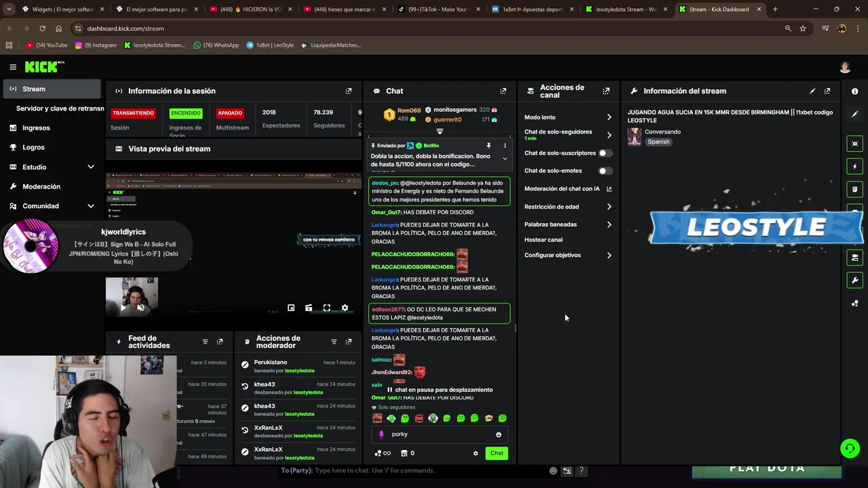Open the hamburger menu next to Kick logo

[13, 67]
